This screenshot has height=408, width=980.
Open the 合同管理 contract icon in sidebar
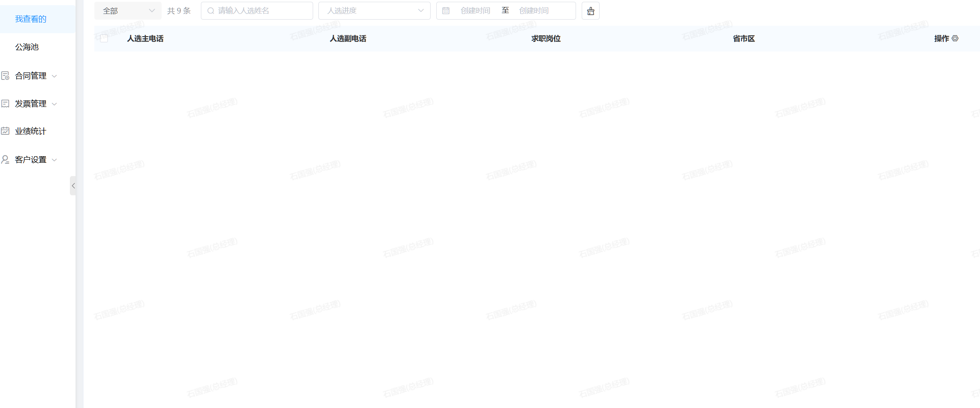5,75
